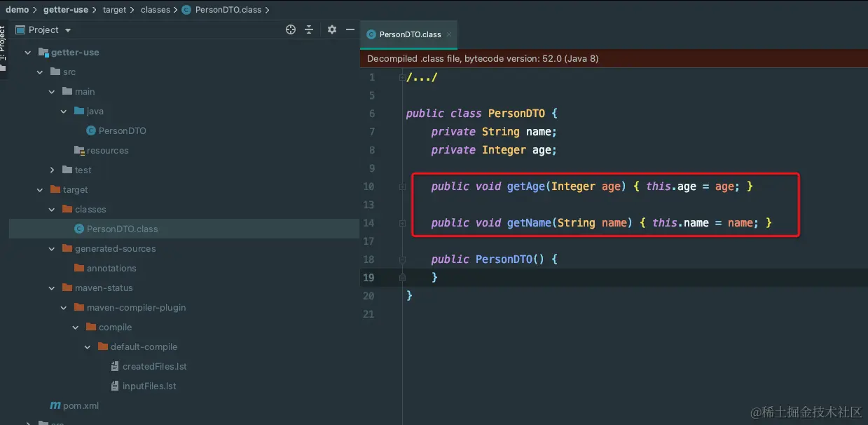
Task: Expand the test folder
Action: point(52,170)
